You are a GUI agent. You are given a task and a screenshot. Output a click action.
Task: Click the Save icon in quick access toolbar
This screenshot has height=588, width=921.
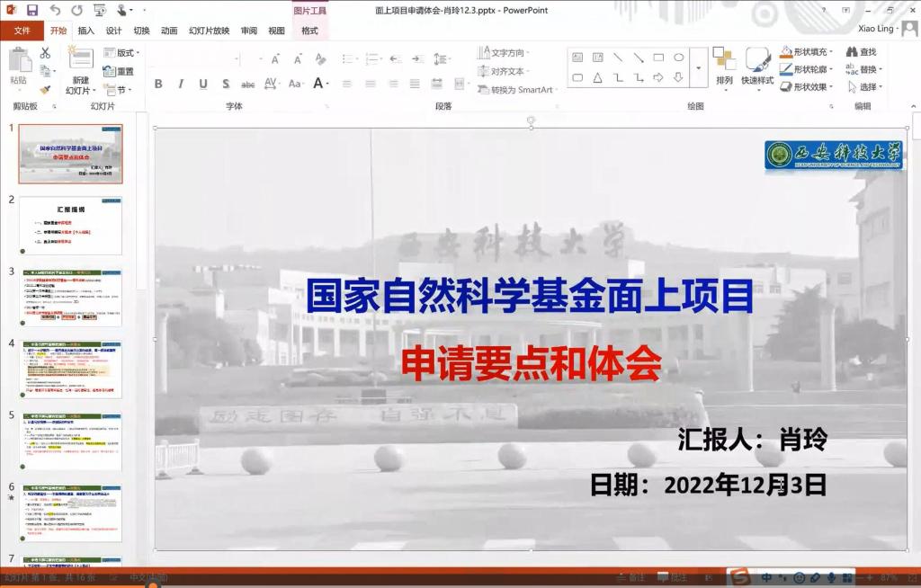tap(32, 10)
